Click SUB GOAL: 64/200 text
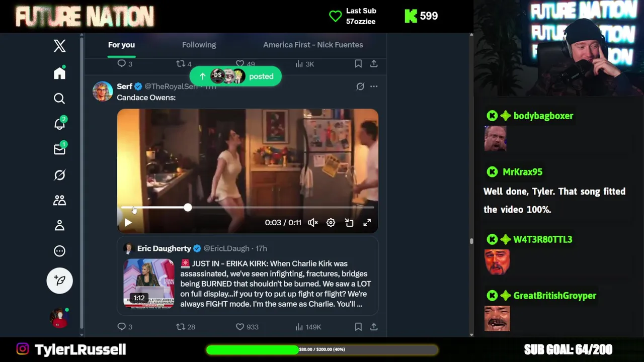The image size is (644, 362). (568, 349)
